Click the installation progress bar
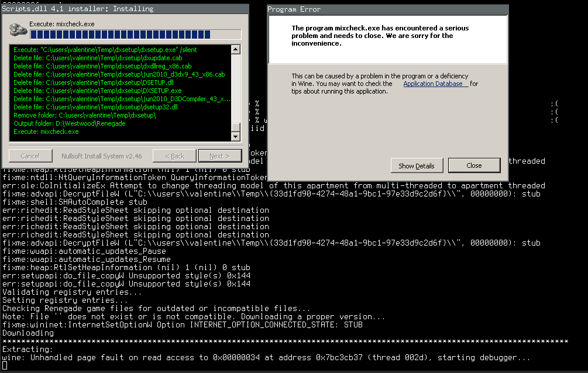588x373 pixels. coord(135,34)
